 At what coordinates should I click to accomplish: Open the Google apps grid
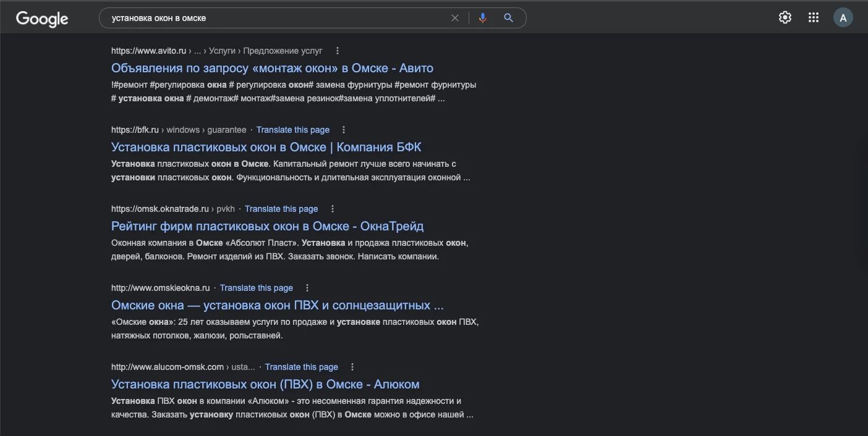pos(814,17)
